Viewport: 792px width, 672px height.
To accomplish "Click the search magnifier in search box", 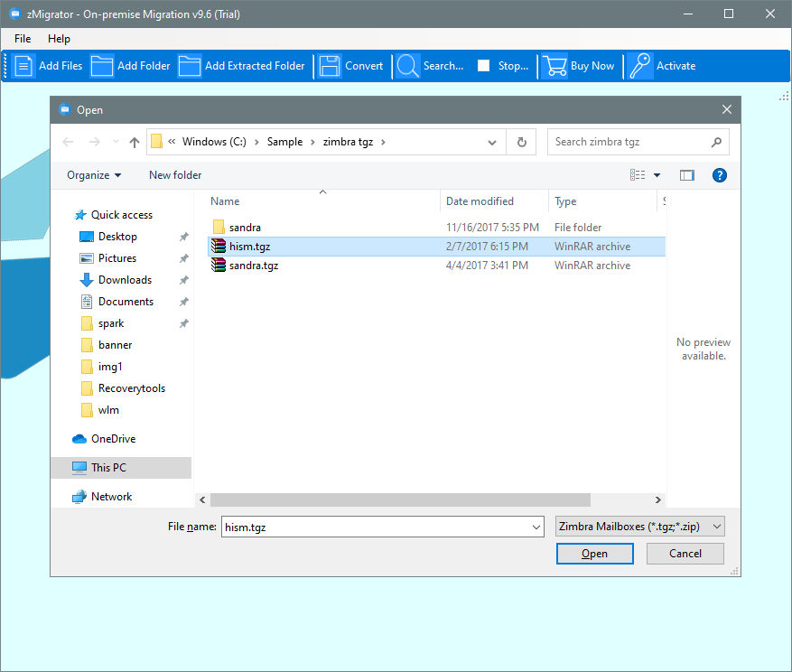I will [x=716, y=142].
